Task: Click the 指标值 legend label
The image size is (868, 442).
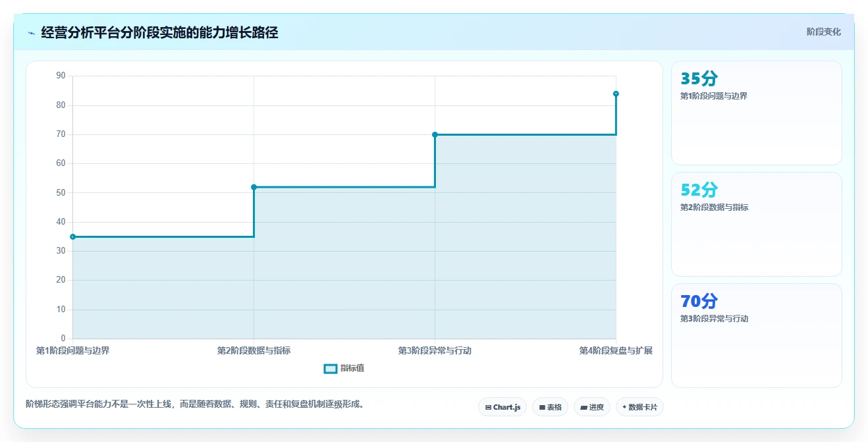Action: click(x=352, y=368)
